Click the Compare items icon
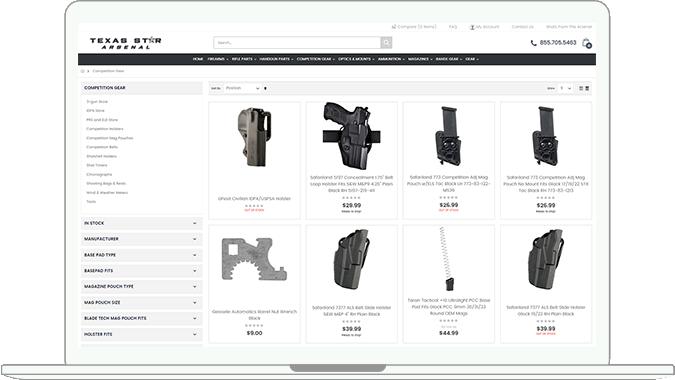This screenshot has width=675, height=380. click(393, 27)
